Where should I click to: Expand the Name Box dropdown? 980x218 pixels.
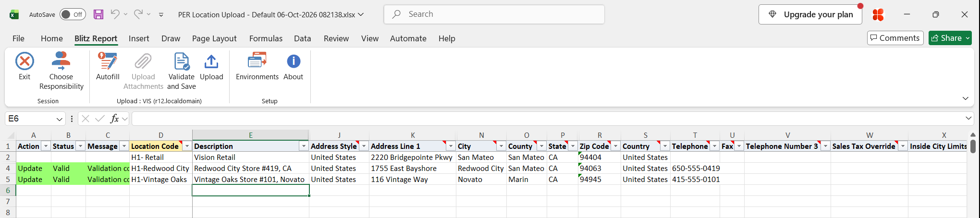[59, 119]
